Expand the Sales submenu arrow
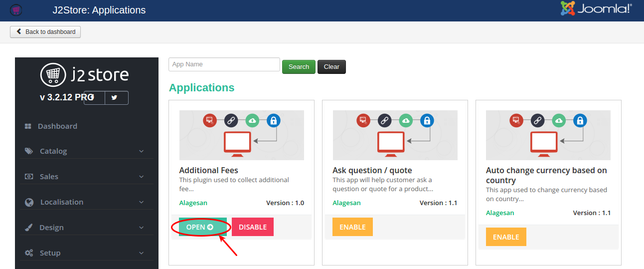The width and height of the screenshot is (644, 269). coord(141,177)
